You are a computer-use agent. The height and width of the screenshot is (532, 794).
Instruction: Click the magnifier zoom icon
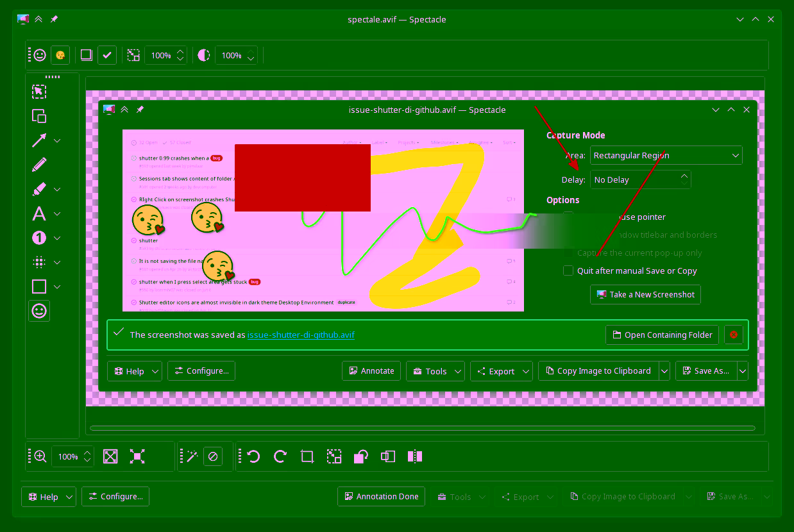point(40,456)
